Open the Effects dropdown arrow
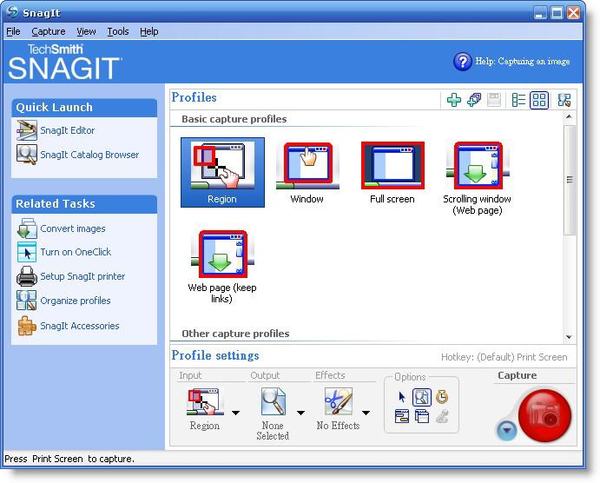 [366, 413]
